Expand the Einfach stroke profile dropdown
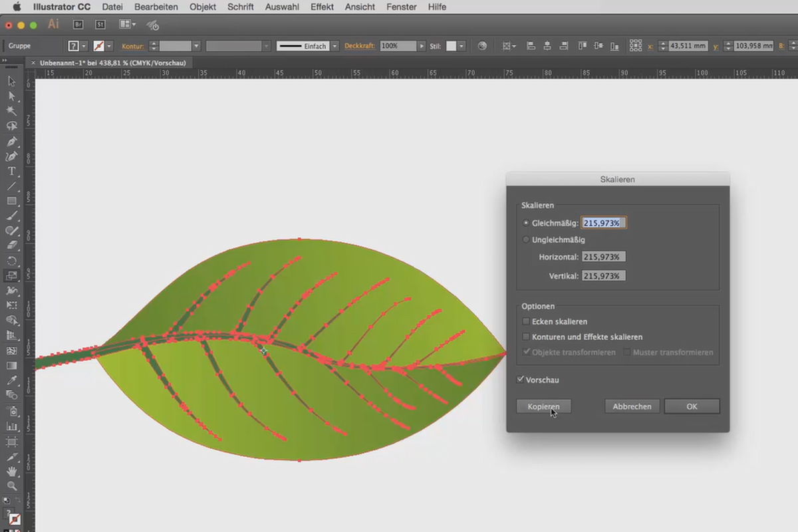The image size is (798, 532). coord(335,46)
